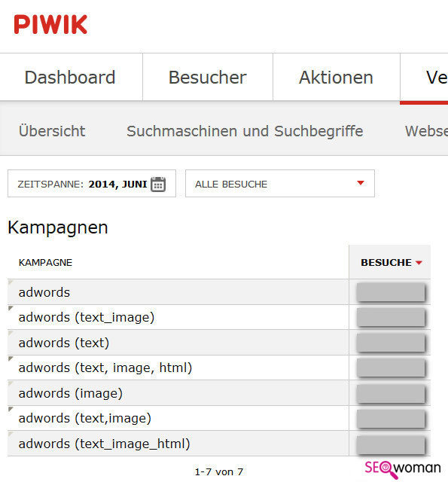Click the corner marker on adwords (text, image, html) row
448x482 pixels.
click(11, 358)
